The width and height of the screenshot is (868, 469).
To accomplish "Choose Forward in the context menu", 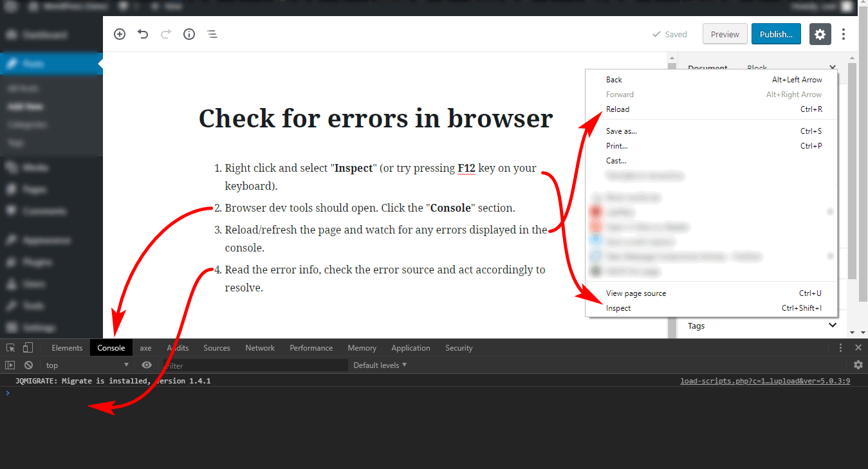I will 712,95.
